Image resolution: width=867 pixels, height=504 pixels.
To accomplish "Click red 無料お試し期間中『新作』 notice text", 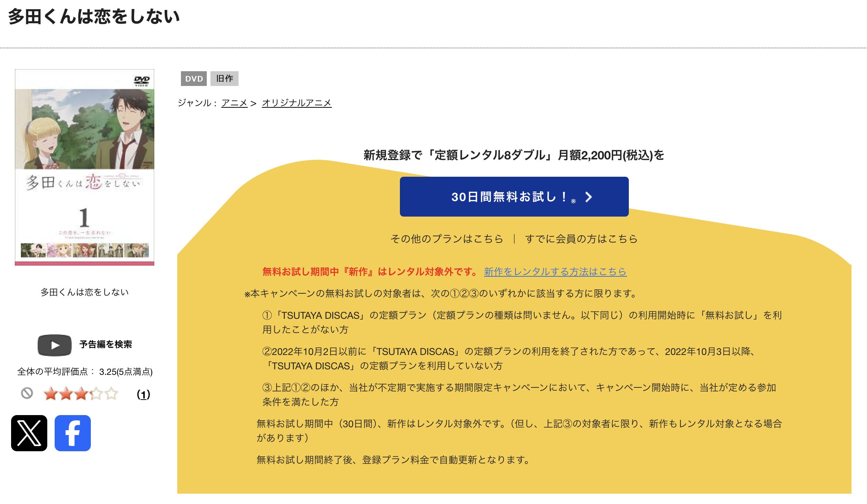I will [371, 272].
